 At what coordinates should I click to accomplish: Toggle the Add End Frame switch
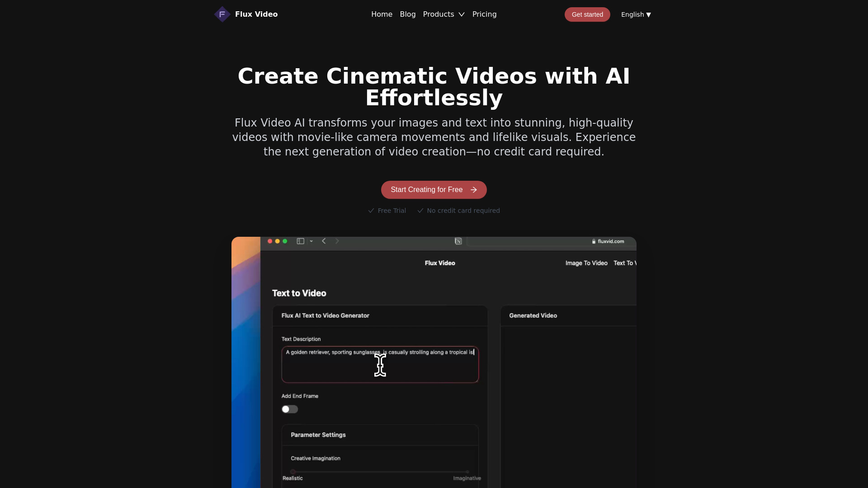[289, 409]
